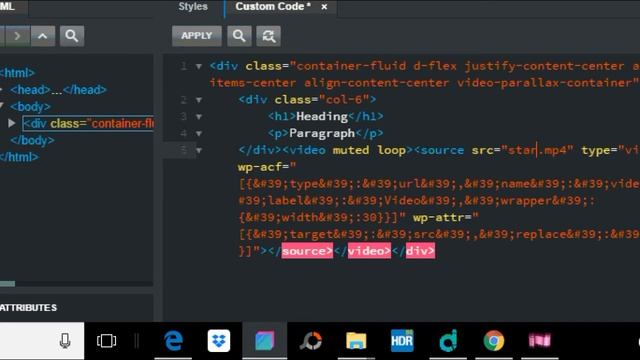Select the Custom Code tab
This screenshot has width=640, height=360.
pos(273,7)
